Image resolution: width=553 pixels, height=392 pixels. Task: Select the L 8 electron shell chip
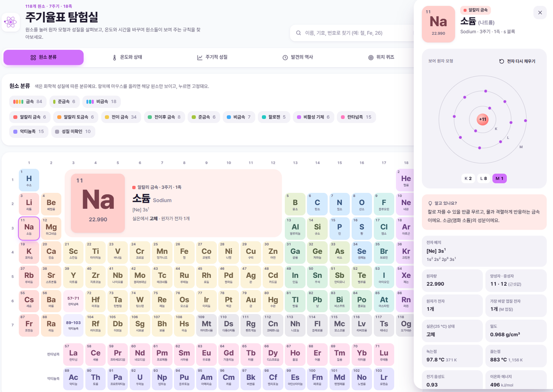[483, 179]
